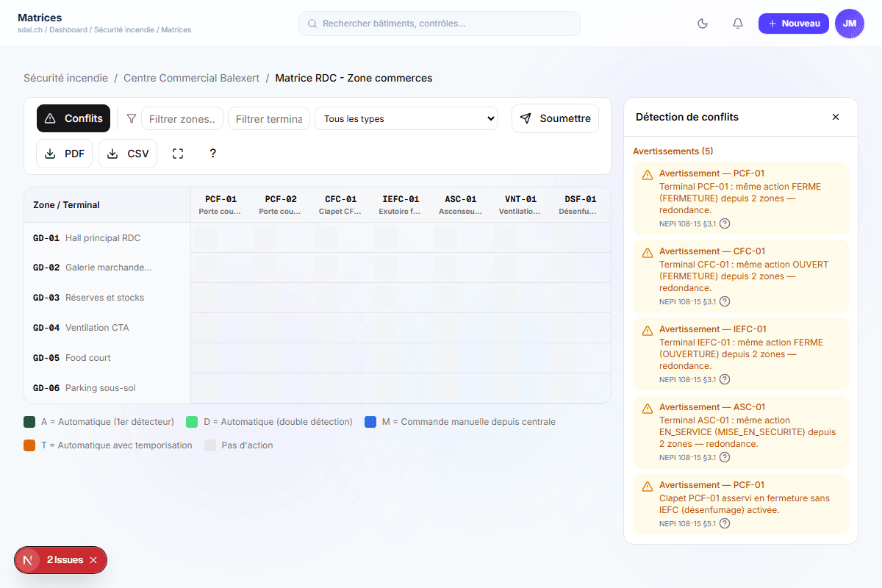Focus the Filtrer zones input field
Screen dimensions: 882x588
point(182,118)
